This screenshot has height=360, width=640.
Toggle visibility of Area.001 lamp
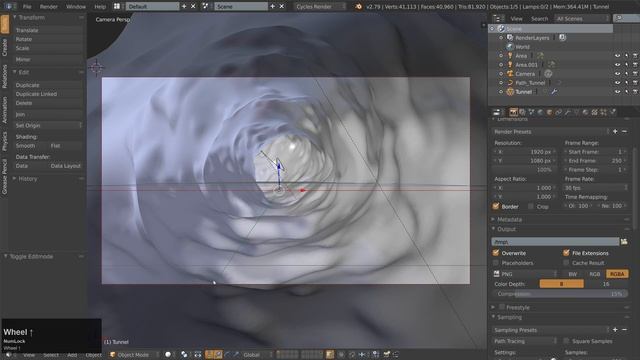pos(618,65)
